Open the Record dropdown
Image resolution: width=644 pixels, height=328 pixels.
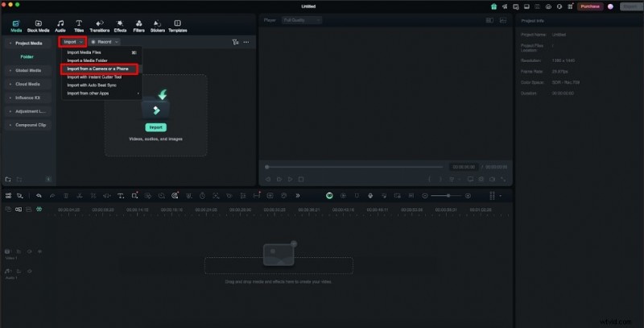point(105,42)
